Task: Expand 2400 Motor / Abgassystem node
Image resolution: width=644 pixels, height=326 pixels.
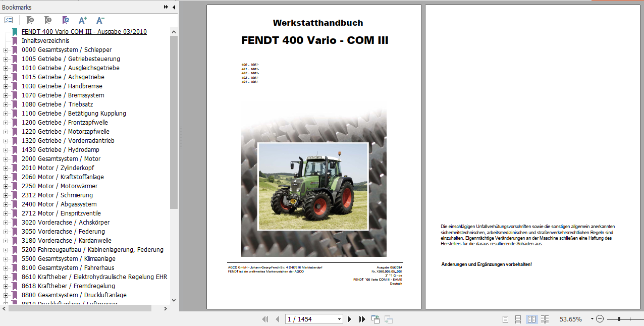Action: click(6, 204)
